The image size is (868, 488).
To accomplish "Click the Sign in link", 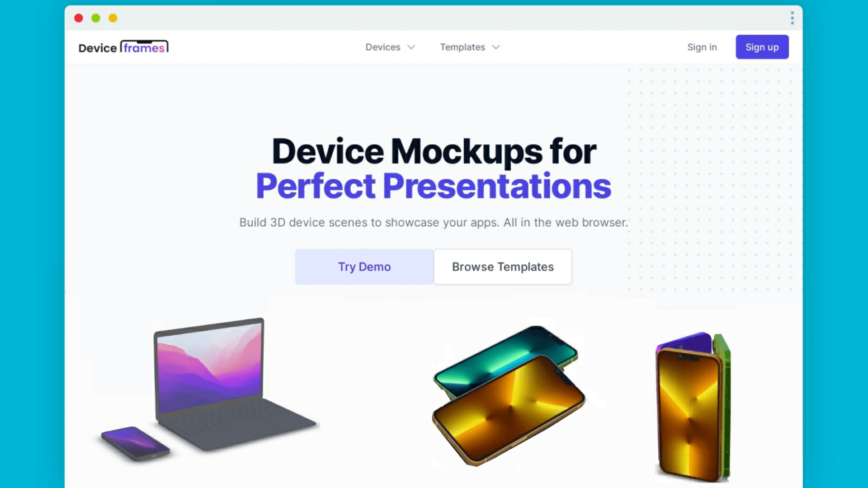I will [702, 47].
